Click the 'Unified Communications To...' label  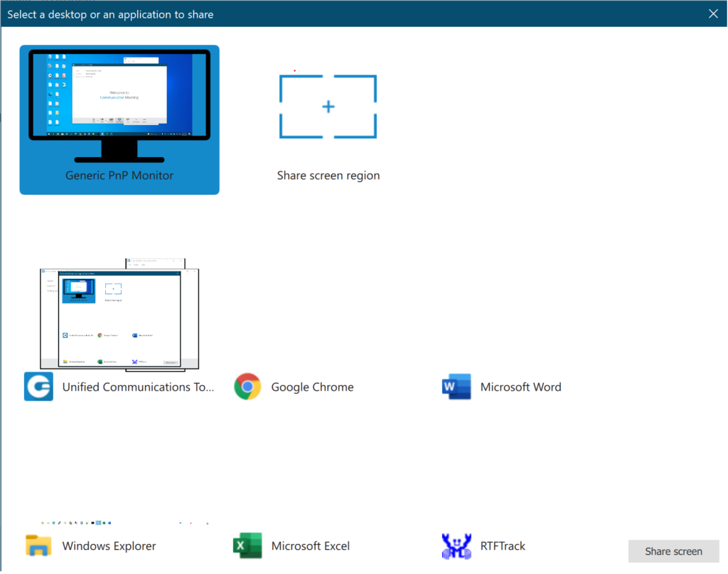139,387
